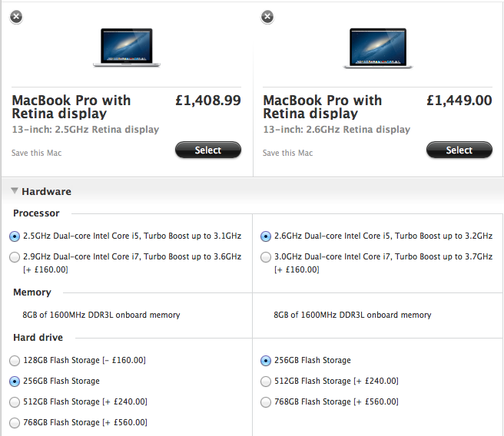Remove the £1,449.00 MacBook Pro from comparison
This screenshot has width=504, height=436.
click(267, 16)
